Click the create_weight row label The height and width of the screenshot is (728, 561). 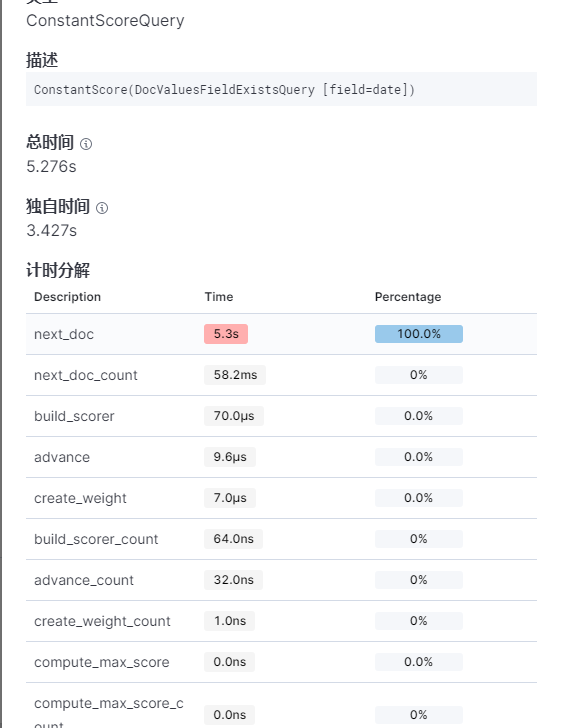[x=80, y=498]
